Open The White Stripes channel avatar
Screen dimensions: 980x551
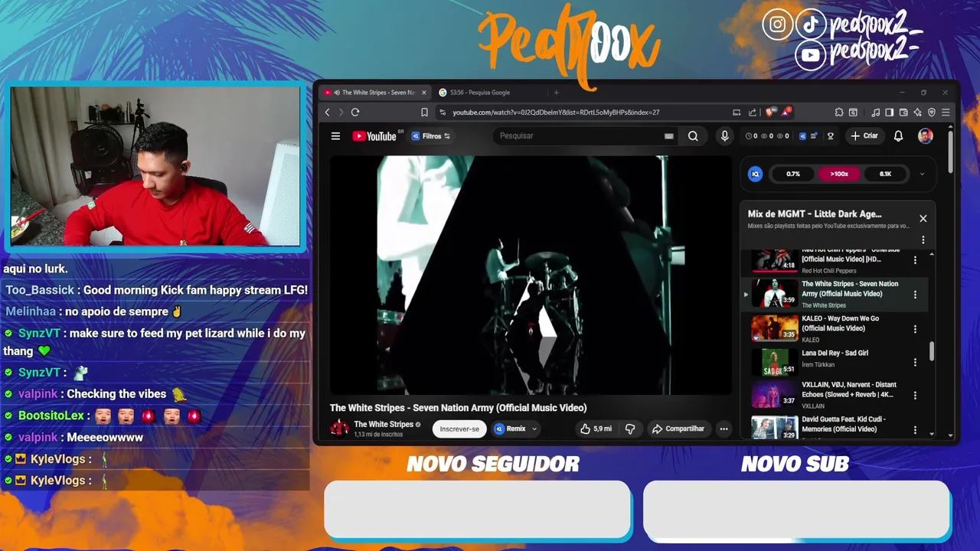click(x=339, y=429)
